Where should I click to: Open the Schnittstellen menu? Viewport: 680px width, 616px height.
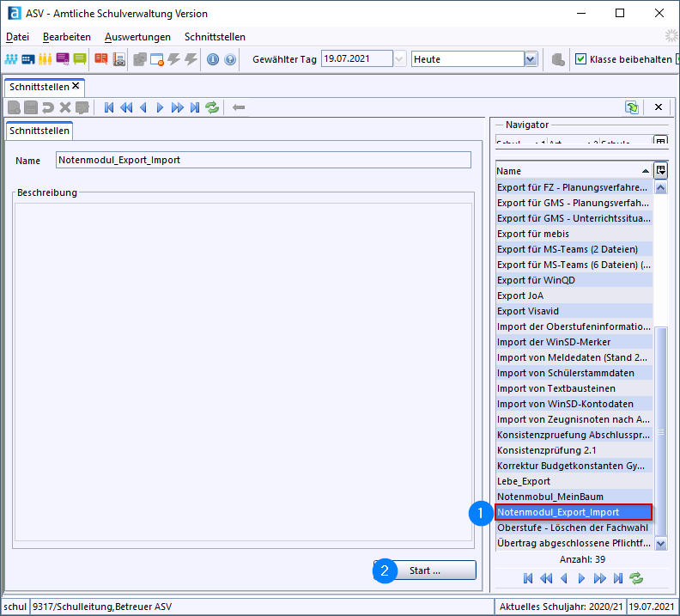(x=215, y=37)
